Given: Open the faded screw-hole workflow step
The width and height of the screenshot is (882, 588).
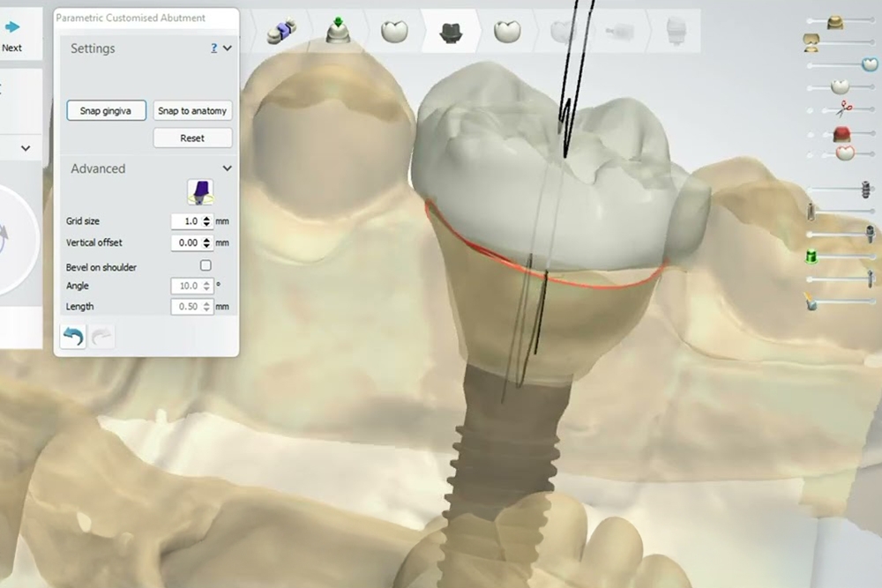Looking at the screenshot, I should click(x=620, y=32).
